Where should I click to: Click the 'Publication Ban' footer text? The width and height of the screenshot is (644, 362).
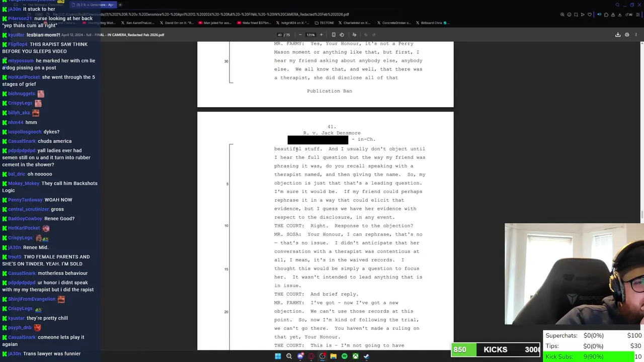tap(330, 91)
